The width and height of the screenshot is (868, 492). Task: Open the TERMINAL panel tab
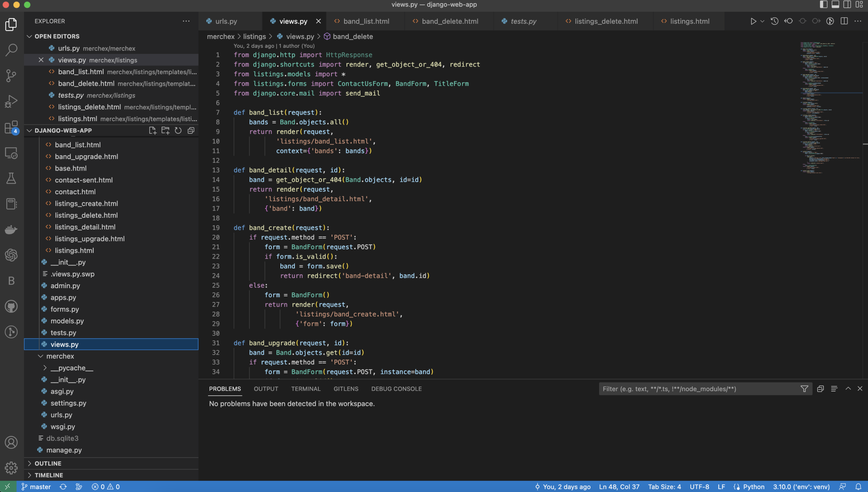[305, 389]
